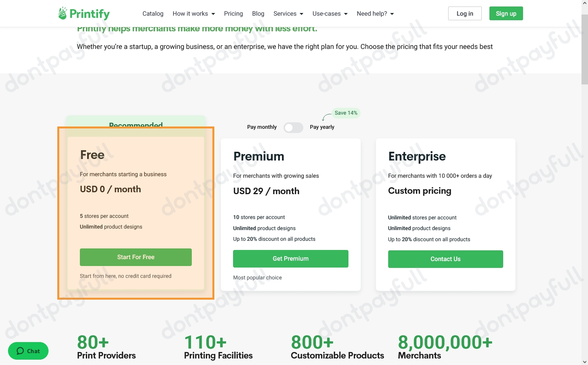Click the 800+ Customizable Products stat

click(337, 347)
